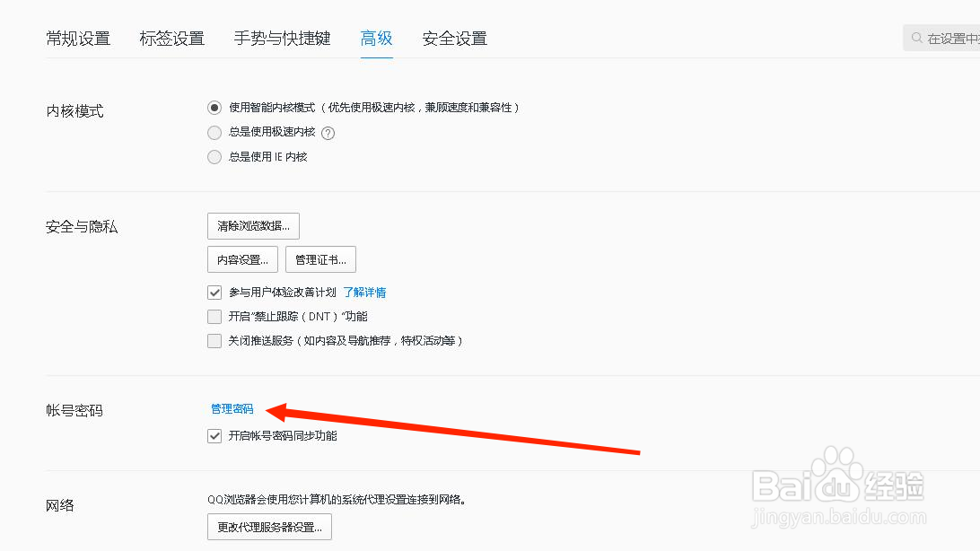Select the 使用智能内核模式 radio button

(214, 106)
